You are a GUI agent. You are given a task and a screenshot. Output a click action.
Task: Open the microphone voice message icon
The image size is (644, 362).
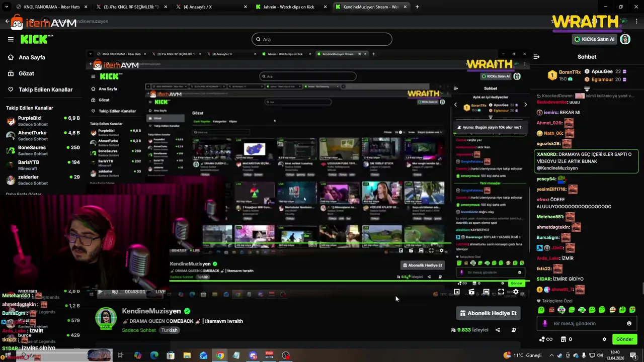point(544,323)
